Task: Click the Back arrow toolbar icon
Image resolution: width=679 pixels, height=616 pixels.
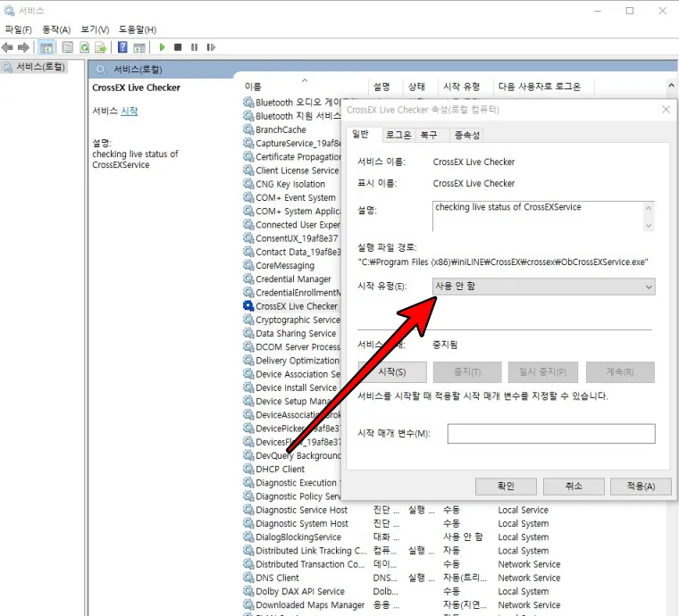Action: [x=7, y=47]
